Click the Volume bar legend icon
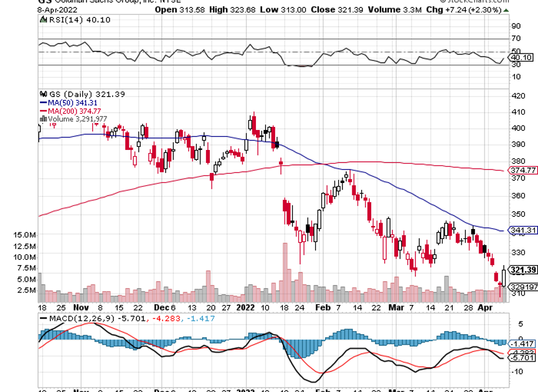Screen dimensions: 538x392 tap(44, 119)
